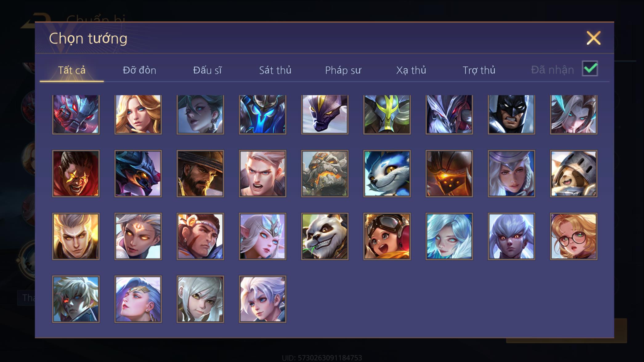
Task: Choose the panda hero portrait
Action: point(325,236)
